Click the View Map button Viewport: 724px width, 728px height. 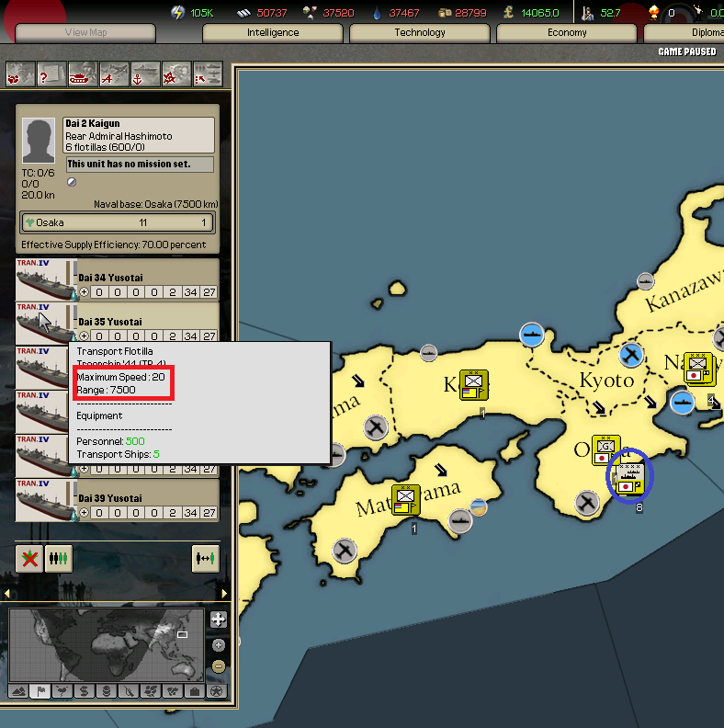click(85, 33)
